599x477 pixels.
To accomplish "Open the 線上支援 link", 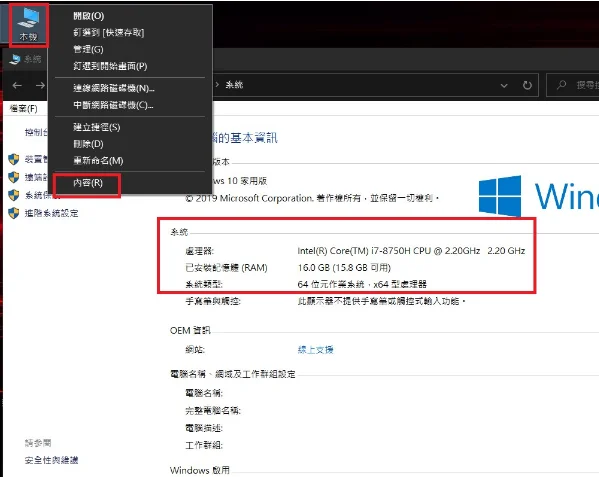I will (x=316, y=349).
